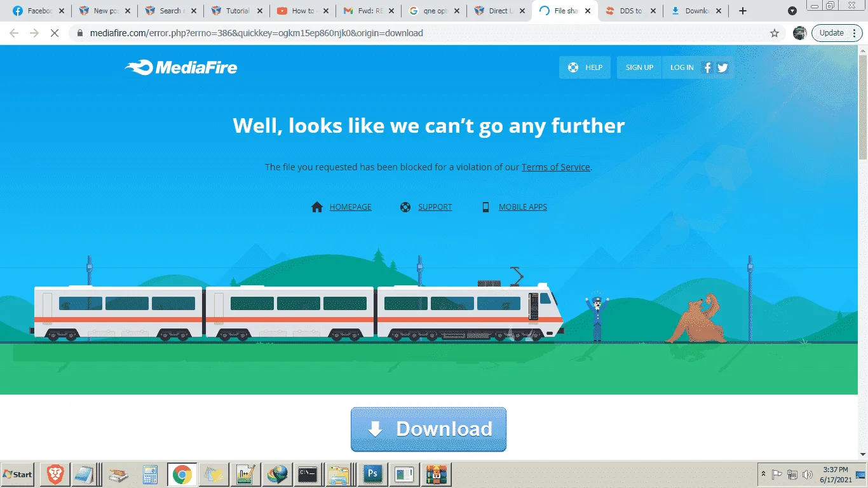Click the network tray icon
Viewport: 868px width, 488px height.
792,474
